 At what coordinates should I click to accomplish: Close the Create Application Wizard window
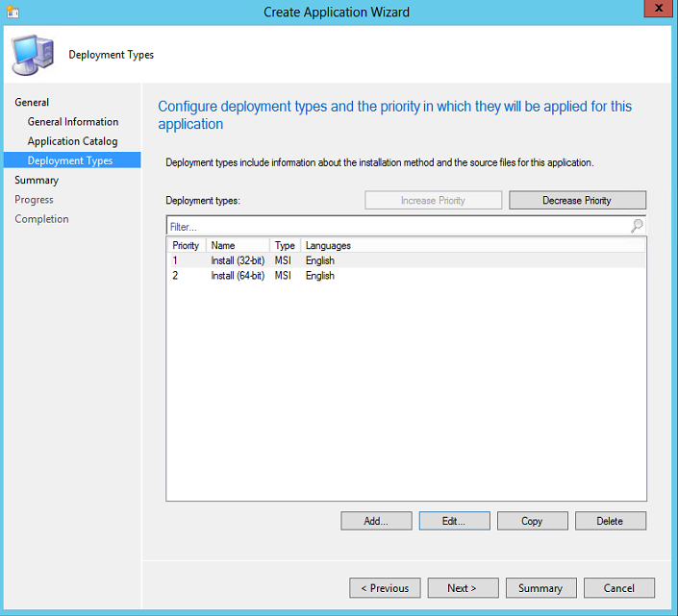point(658,9)
